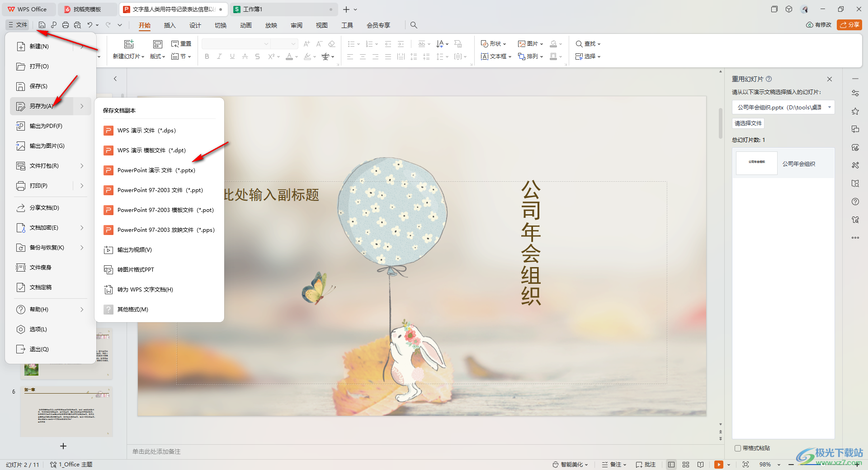Toggle underline formatting
The width and height of the screenshot is (868, 470).
(x=232, y=56)
